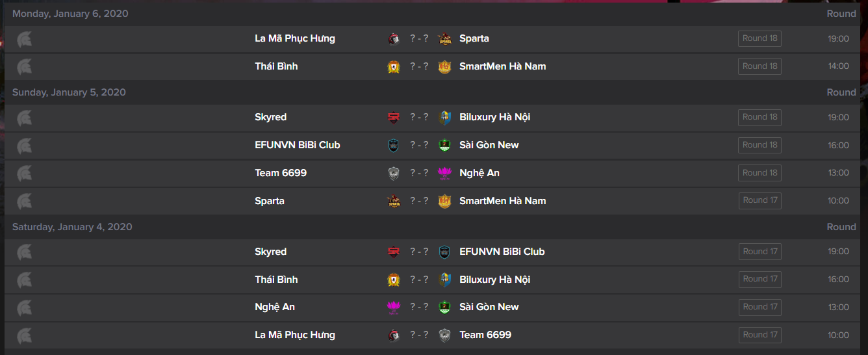Click the Monday, January 6, 2020 date header
This screenshot has height=355, width=868.
click(x=70, y=14)
